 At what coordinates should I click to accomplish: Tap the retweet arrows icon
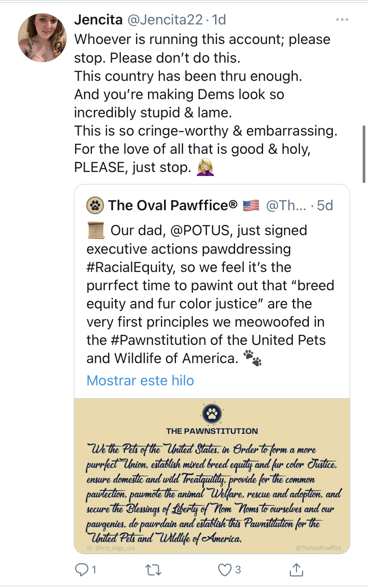coord(153,570)
